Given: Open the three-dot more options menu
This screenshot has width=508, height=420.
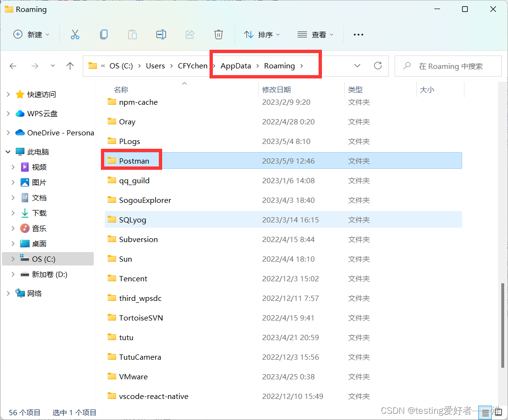Looking at the screenshot, I should coord(358,34).
